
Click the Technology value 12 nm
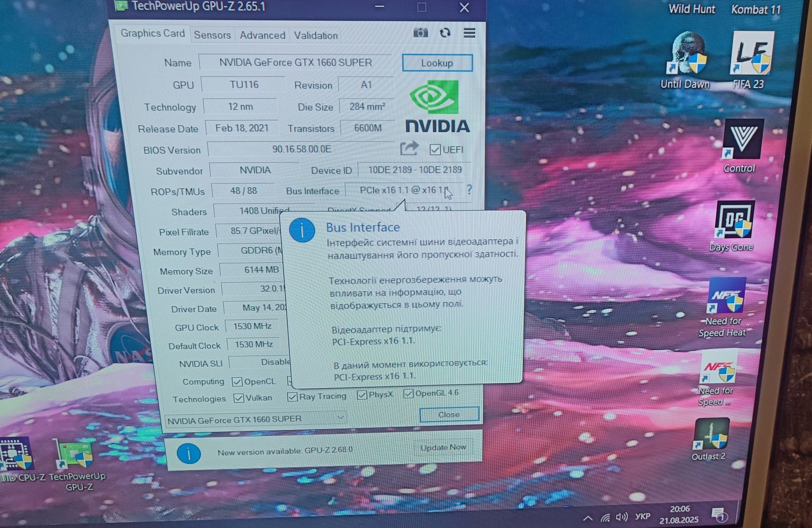tap(240, 106)
